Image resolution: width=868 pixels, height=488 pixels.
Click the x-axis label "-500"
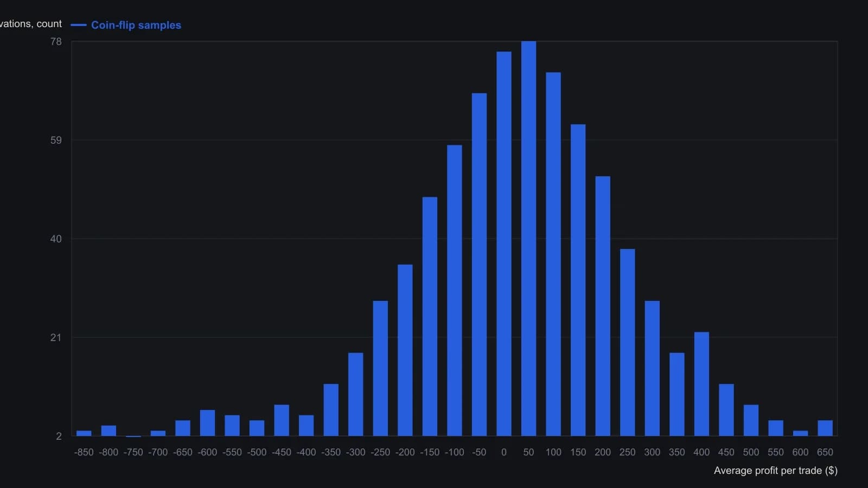click(x=257, y=452)
